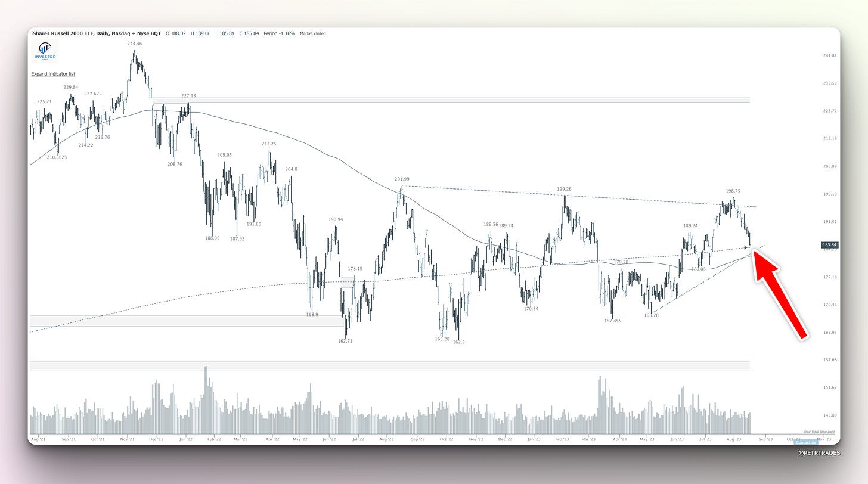
Task: Click the 198.75 high label
Action: click(733, 191)
